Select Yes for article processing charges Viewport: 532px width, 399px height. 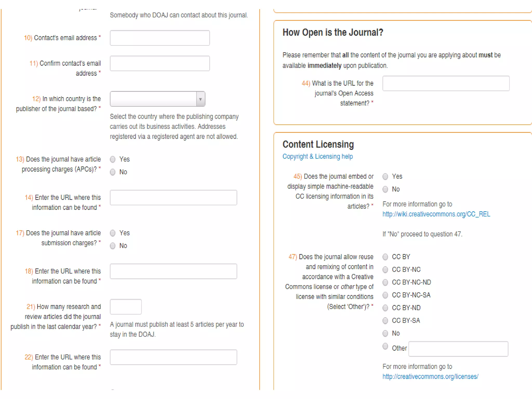coord(113,159)
